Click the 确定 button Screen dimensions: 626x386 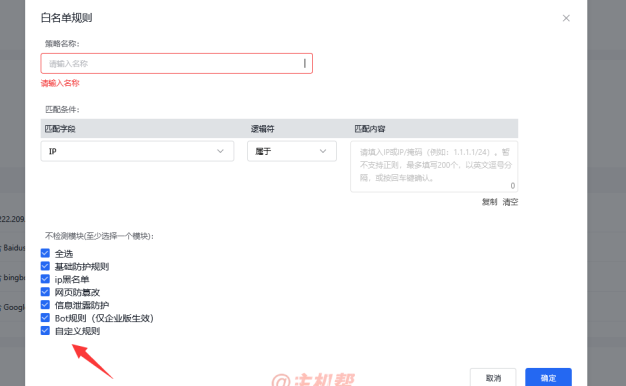pos(548,378)
